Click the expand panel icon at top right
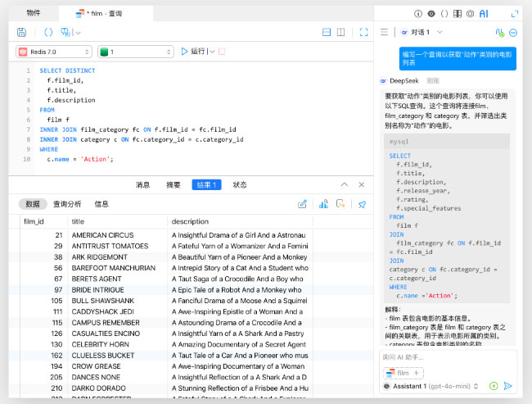Screen dimensions: 532x404 coord(515,14)
